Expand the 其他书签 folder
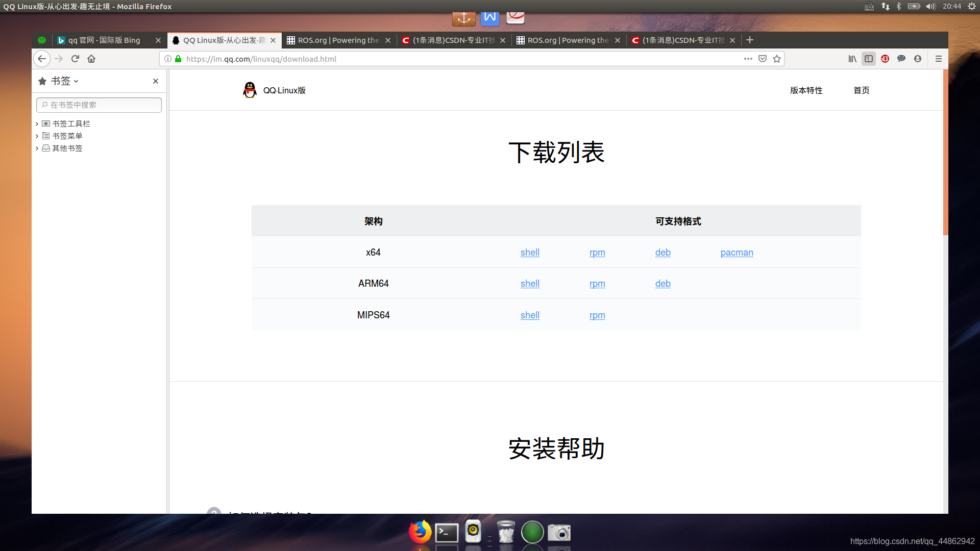The height and width of the screenshot is (551, 980). pos(37,148)
